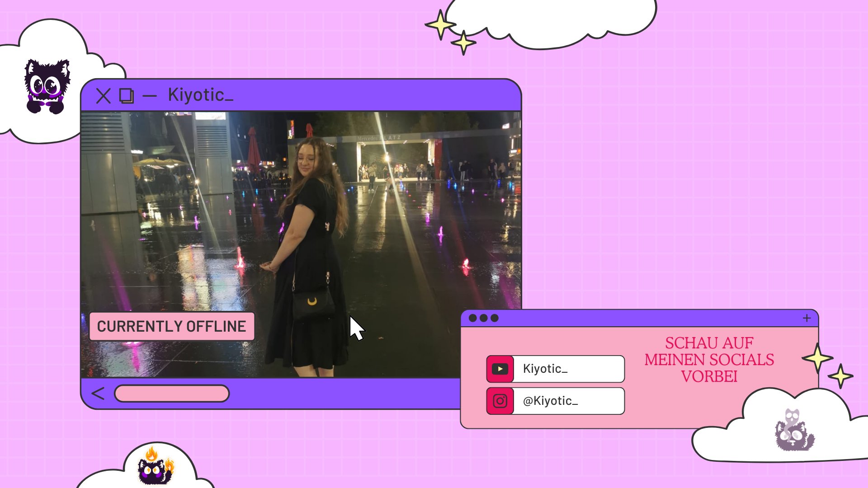The height and width of the screenshot is (488, 868).
Task: Click the CURRENTLY OFFLINE label
Action: click(x=172, y=326)
